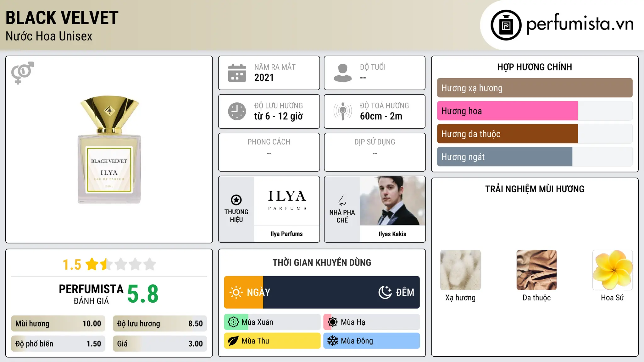Click the moon icon beside Đêm

[385, 292]
